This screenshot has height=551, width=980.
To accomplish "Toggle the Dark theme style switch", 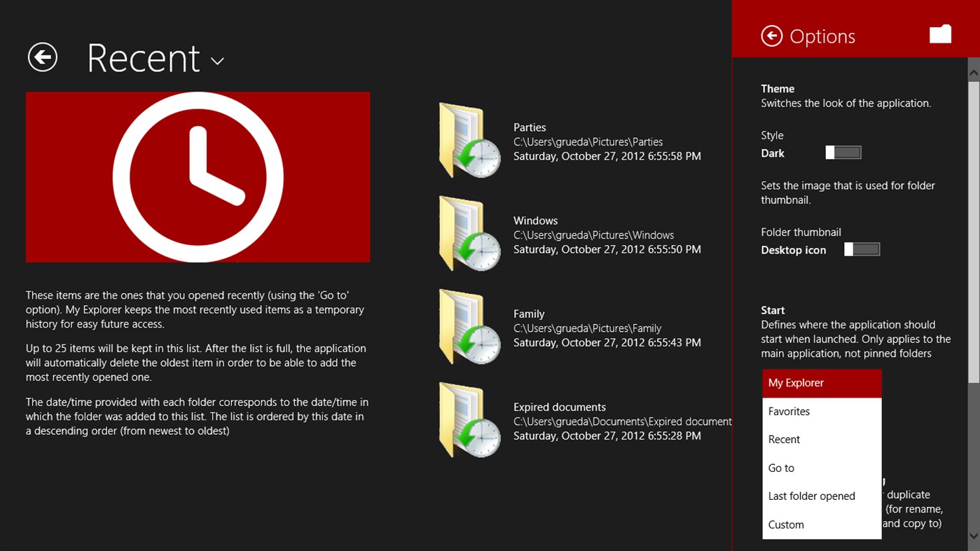I will pyautogui.click(x=843, y=152).
